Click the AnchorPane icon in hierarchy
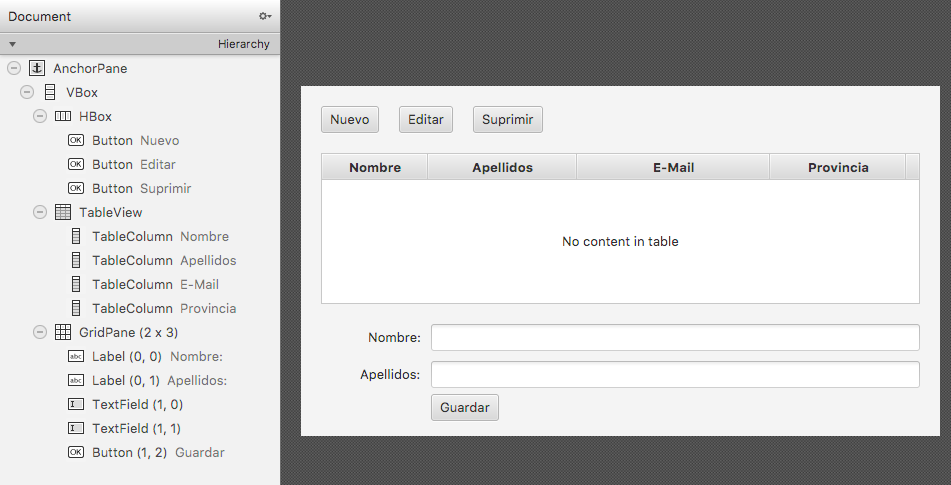Screen dimensions: 951x485 point(37,69)
